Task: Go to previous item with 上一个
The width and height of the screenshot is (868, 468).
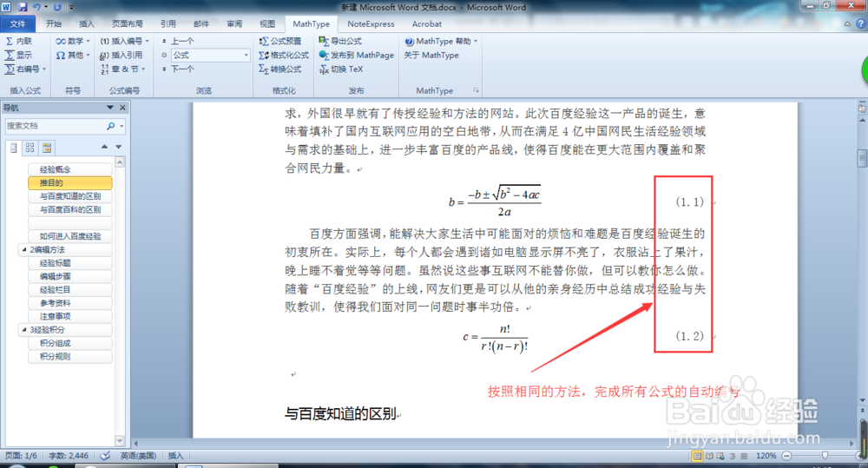Action: click(x=178, y=41)
